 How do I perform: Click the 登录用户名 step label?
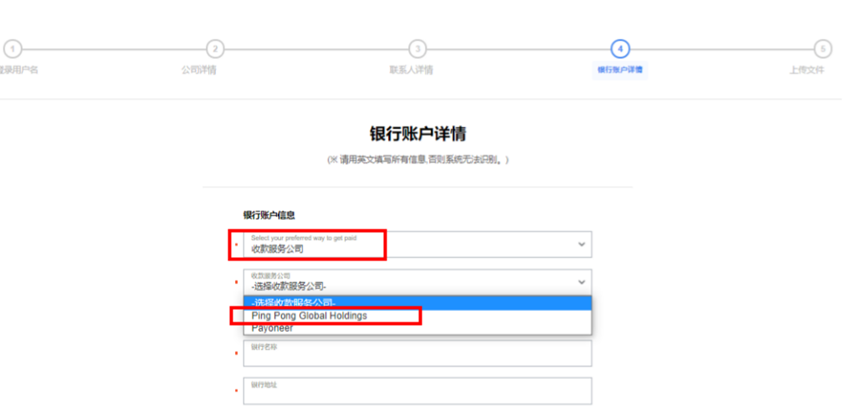18,70
